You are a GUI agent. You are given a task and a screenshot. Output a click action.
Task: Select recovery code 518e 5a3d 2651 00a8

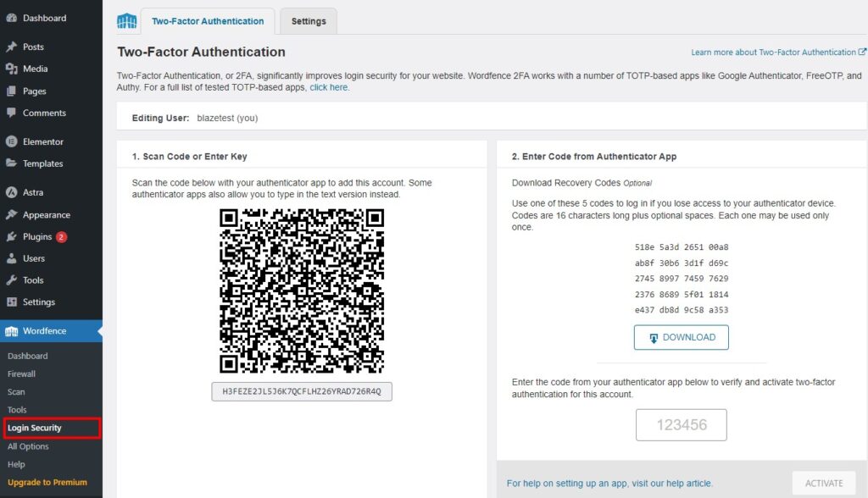[682, 247]
